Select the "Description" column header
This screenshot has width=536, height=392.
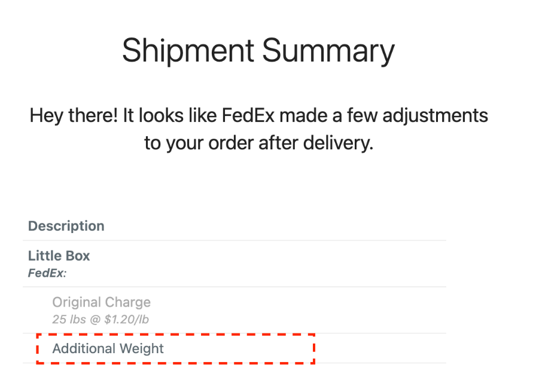[x=66, y=226]
